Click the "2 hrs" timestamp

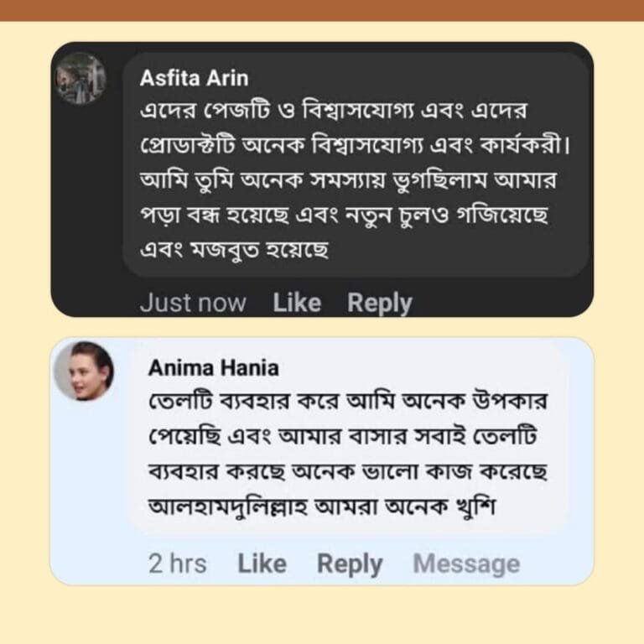(177, 564)
